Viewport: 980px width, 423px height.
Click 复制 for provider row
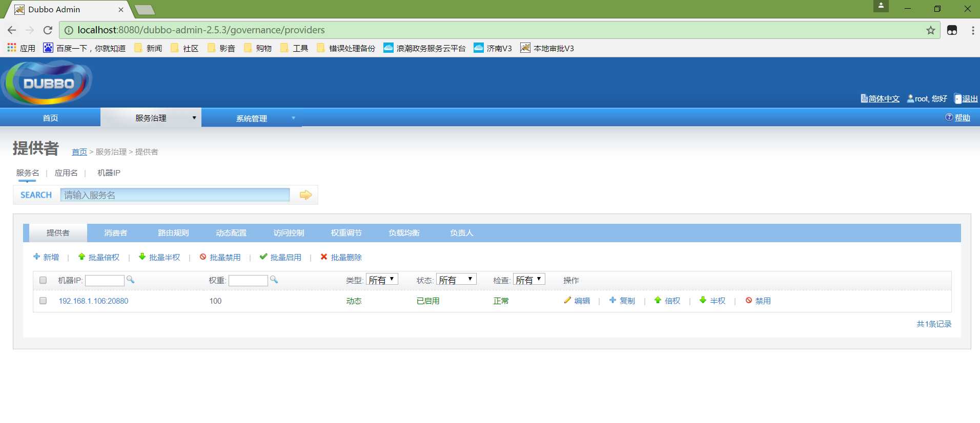622,301
